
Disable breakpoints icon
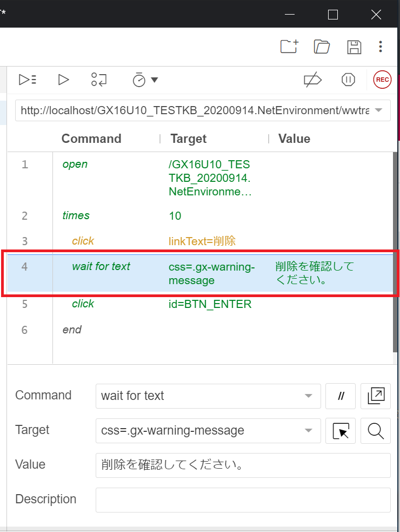pyautogui.click(x=312, y=80)
